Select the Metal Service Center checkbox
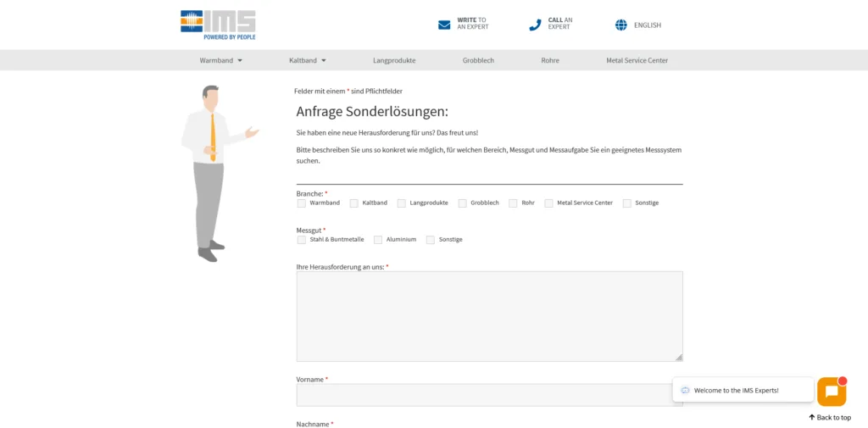 [548, 203]
